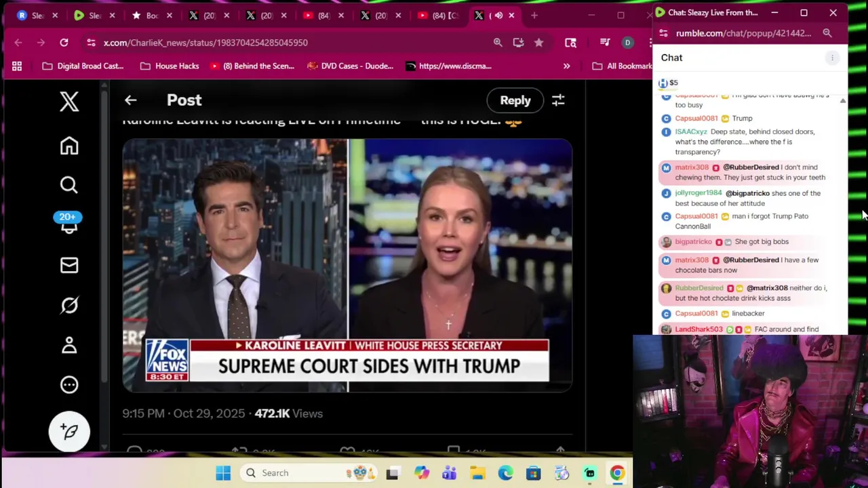Open X home via the X logo

coord(69,102)
